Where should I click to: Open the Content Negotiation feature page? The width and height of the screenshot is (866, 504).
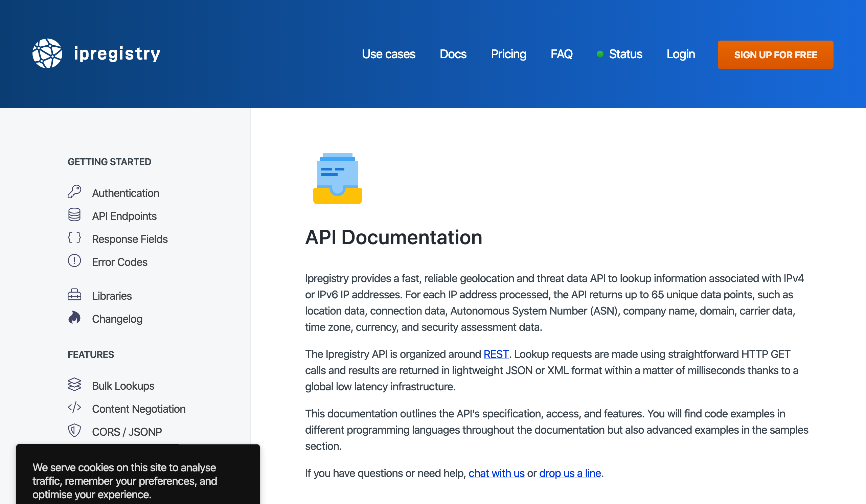[139, 409]
